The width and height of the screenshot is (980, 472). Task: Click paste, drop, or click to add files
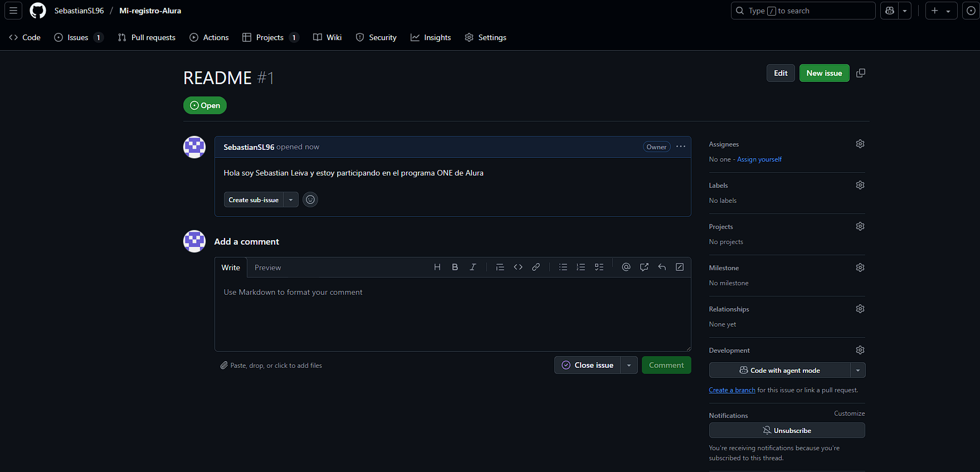click(x=271, y=366)
